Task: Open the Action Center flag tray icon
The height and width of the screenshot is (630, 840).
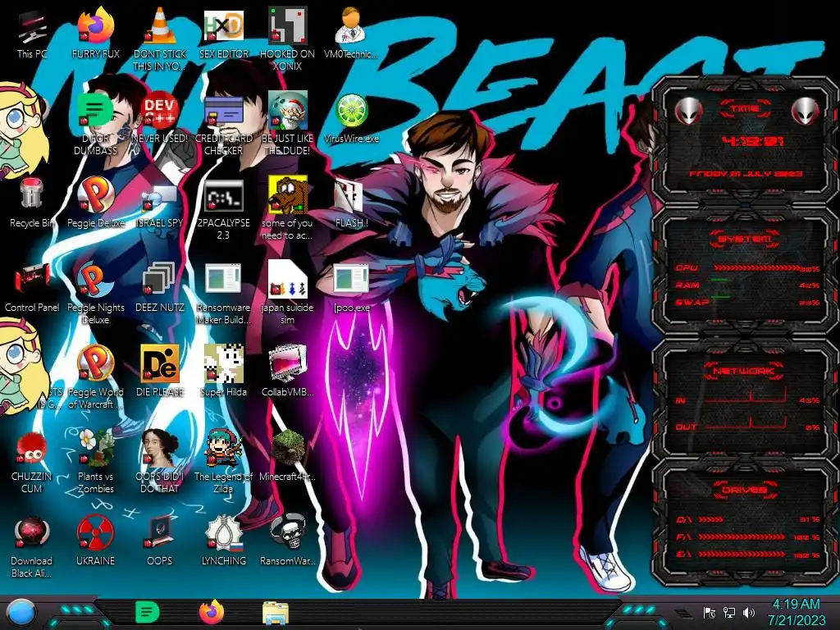Action: pyautogui.click(x=710, y=612)
